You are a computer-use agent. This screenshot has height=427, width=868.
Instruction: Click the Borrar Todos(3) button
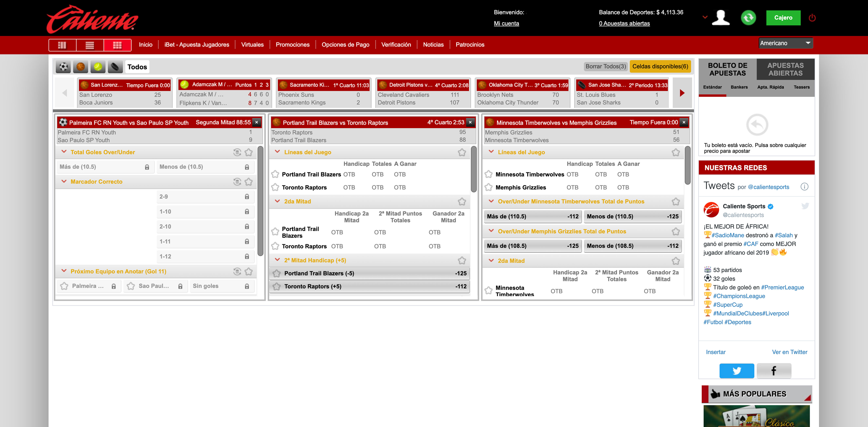click(606, 66)
